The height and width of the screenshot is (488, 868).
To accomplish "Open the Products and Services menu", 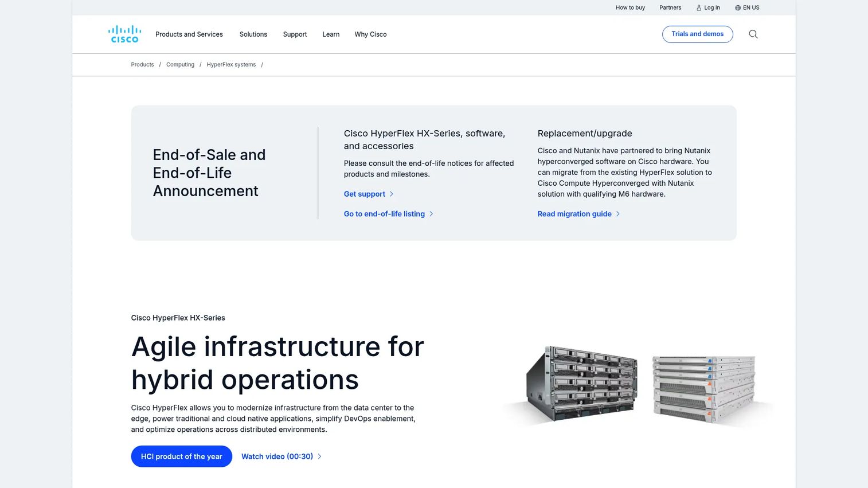I will [x=189, y=34].
